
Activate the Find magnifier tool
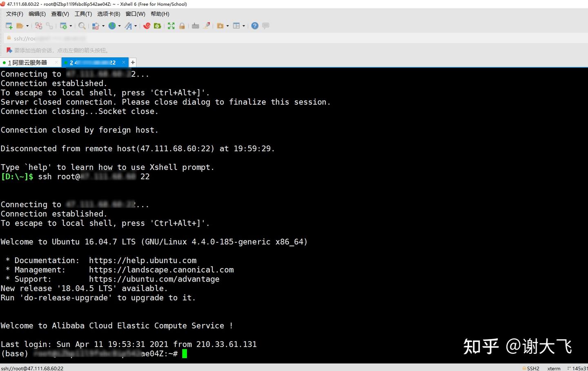(82, 25)
